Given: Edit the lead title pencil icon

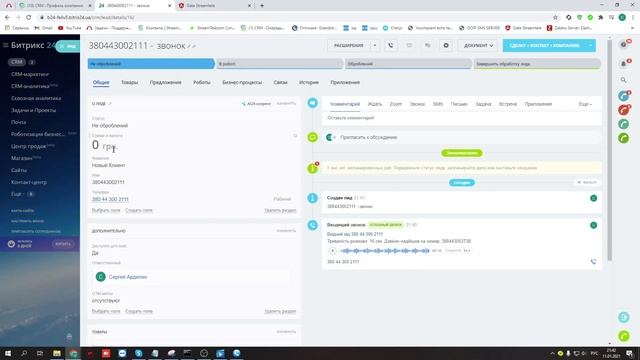Looking at the screenshot, I should [x=189, y=47].
